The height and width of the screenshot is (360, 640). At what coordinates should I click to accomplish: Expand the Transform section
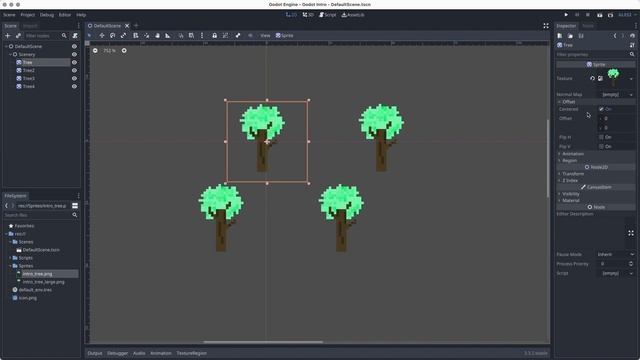tap(596, 174)
